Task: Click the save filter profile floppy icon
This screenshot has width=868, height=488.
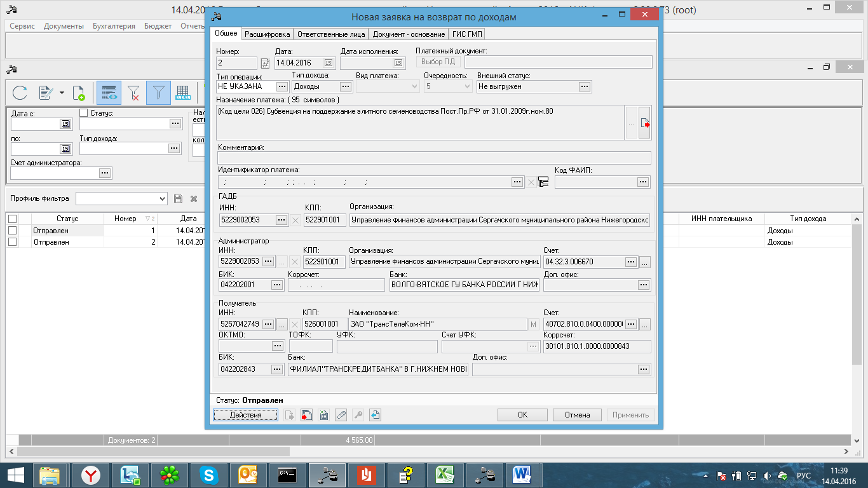Action: (x=178, y=199)
